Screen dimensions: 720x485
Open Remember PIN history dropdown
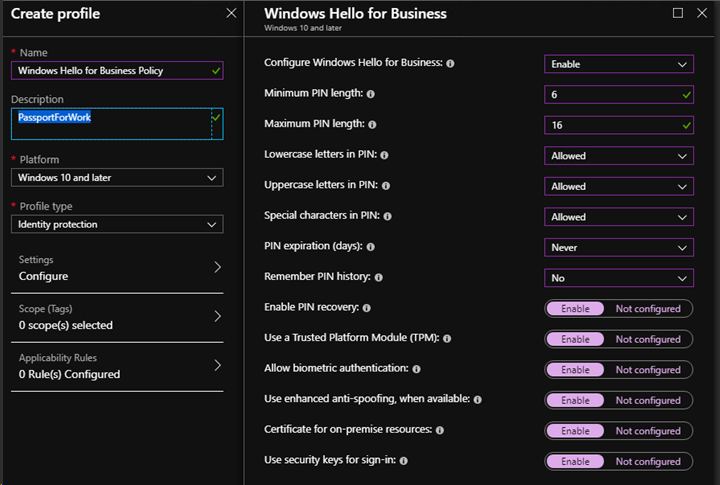(x=619, y=278)
